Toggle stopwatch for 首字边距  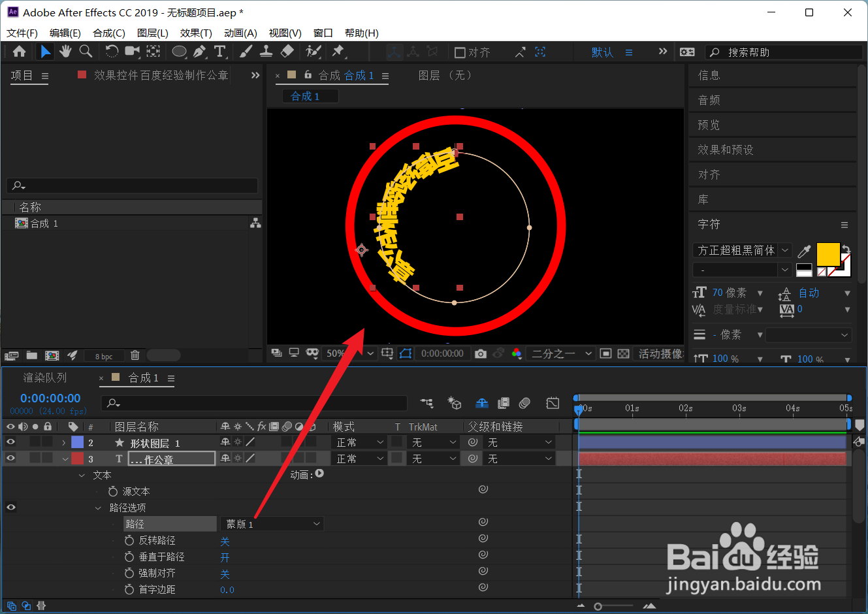[x=129, y=589]
